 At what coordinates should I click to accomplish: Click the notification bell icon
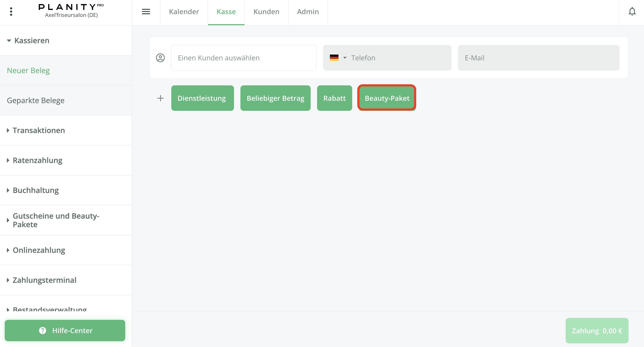coord(632,11)
